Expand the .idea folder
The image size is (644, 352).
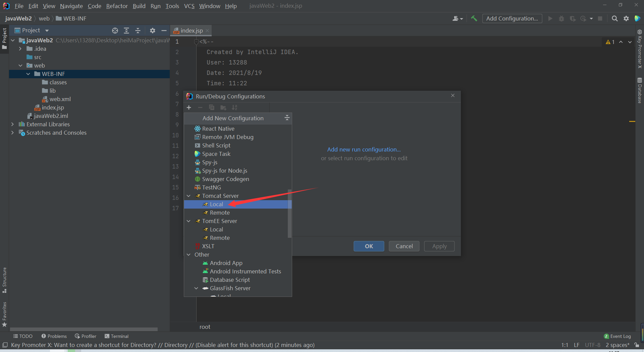pyautogui.click(x=20, y=49)
